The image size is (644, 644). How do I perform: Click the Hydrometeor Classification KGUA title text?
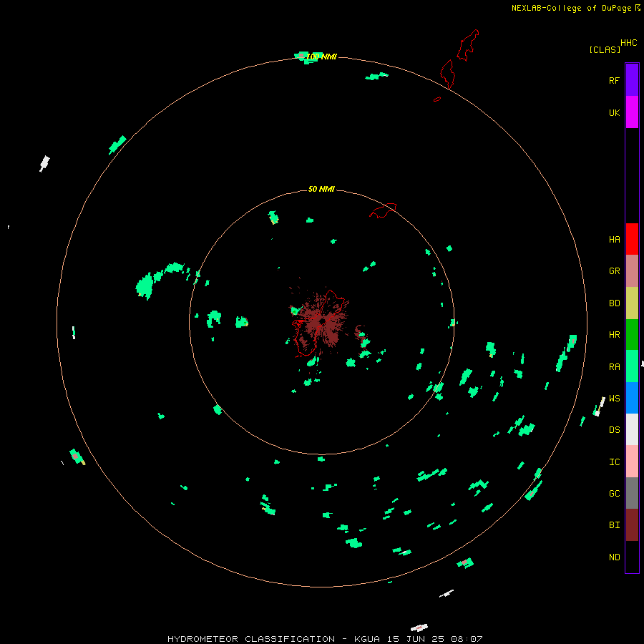[325, 639]
